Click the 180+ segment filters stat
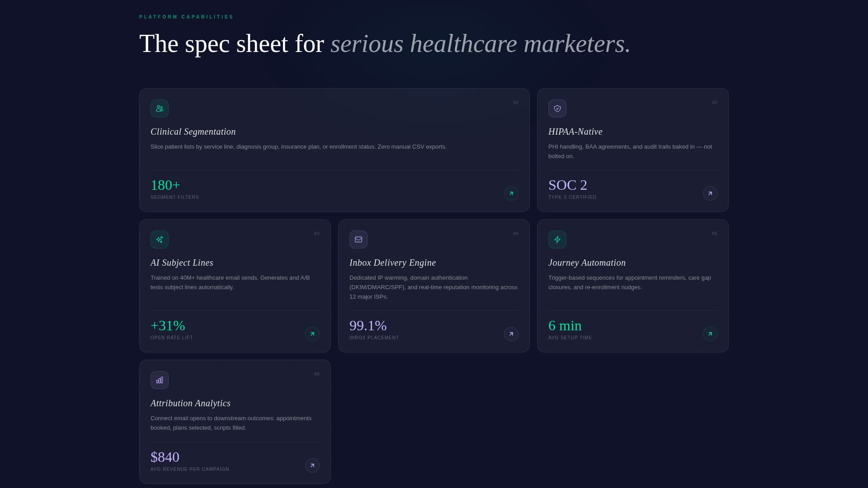Image resolution: width=868 pixels, height=488 pixels. point(165,185)
